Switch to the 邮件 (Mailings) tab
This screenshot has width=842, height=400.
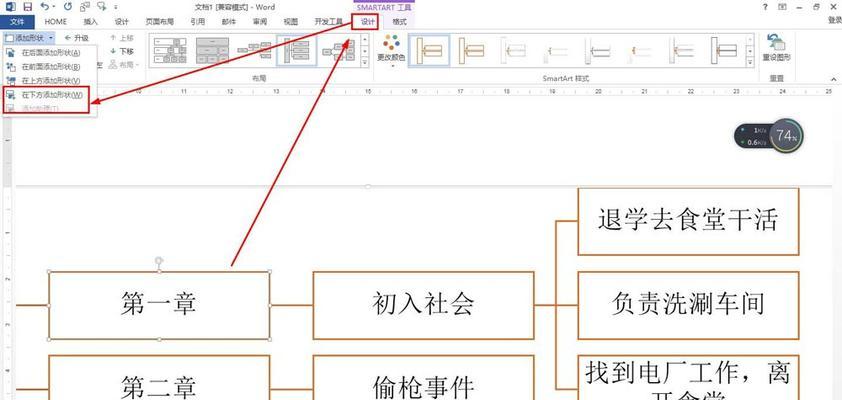tap(228, 22)
